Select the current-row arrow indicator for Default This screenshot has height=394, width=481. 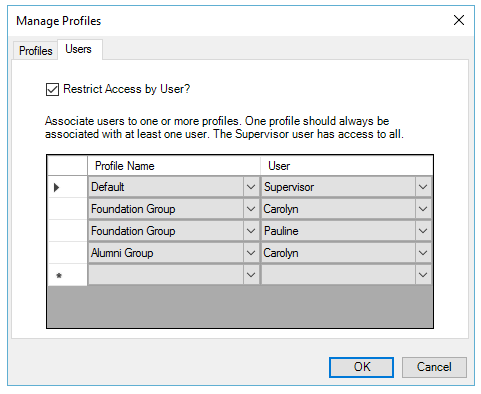pyautogui.click(x=68, y=187)
